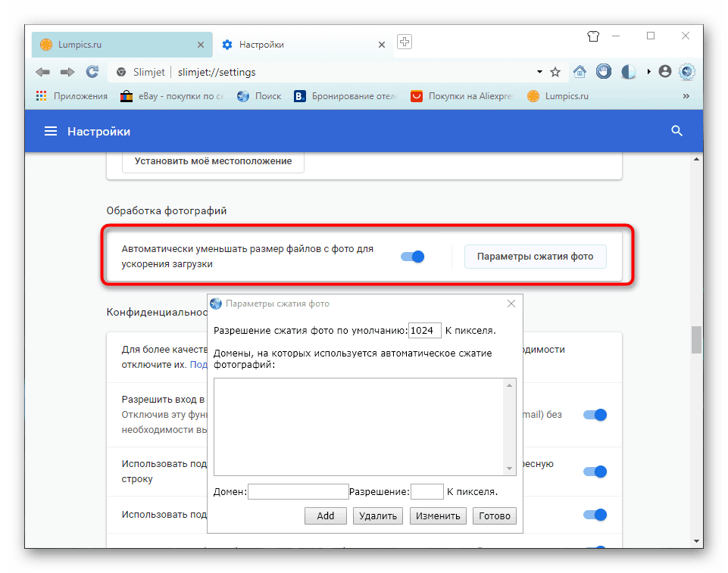
Task: Open the address bar dropdown arrow
Action: [x=539, y=72]
